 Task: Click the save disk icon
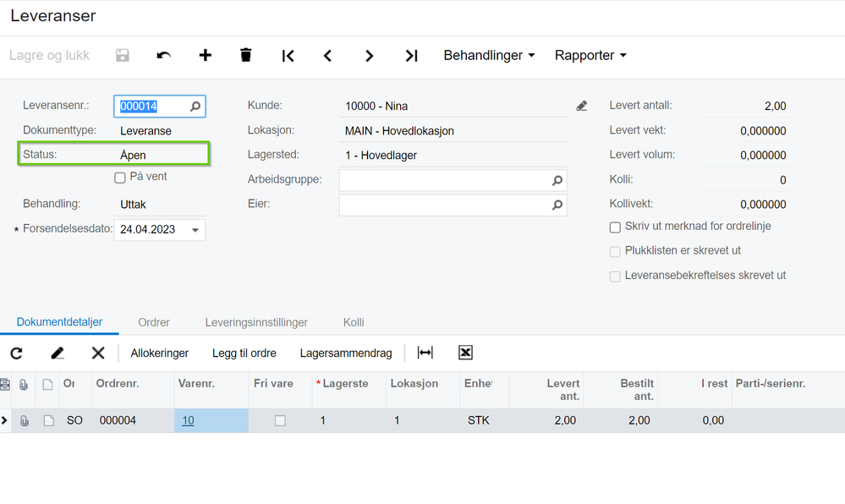click(123, 56)
